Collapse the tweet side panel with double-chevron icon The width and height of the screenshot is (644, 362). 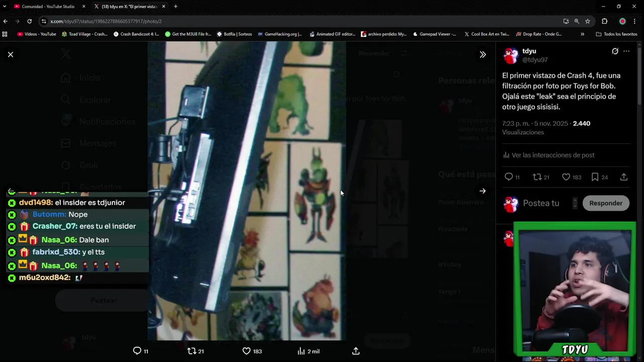coord(482,54)
